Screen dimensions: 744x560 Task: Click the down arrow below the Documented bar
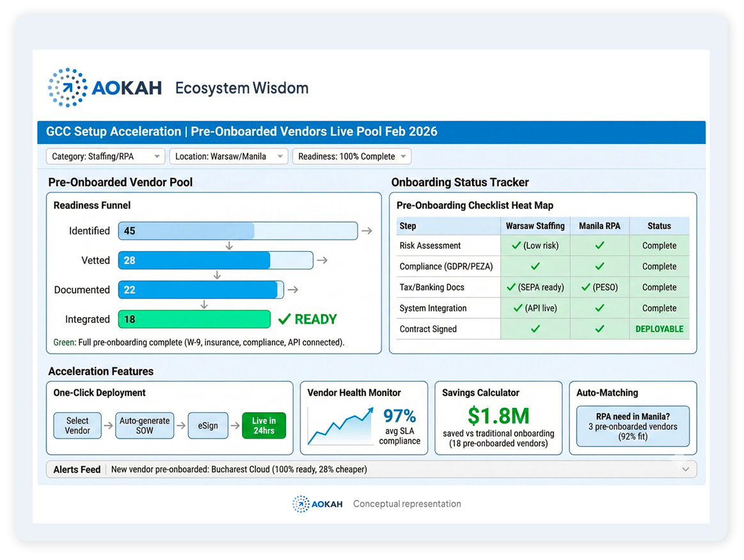[x=204, y=304]
